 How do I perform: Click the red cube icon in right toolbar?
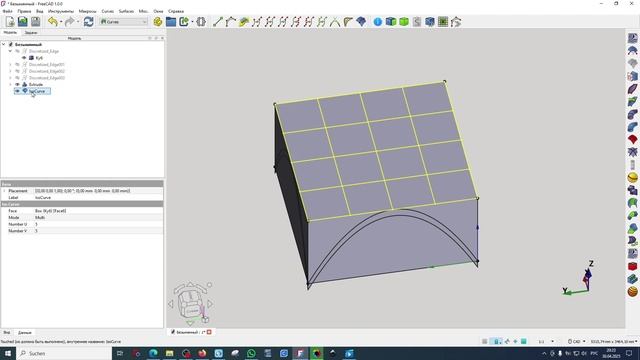coord(632,266)
